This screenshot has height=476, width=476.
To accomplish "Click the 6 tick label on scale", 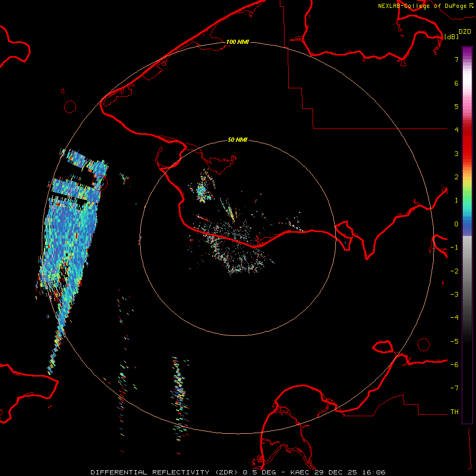I will pos(456,83).
